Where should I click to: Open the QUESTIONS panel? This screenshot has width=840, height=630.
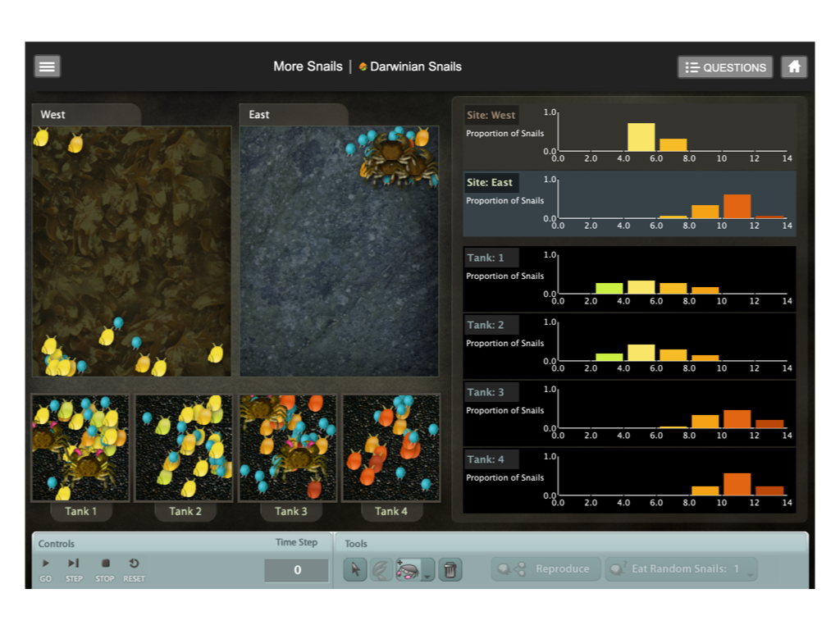point(725,67)
